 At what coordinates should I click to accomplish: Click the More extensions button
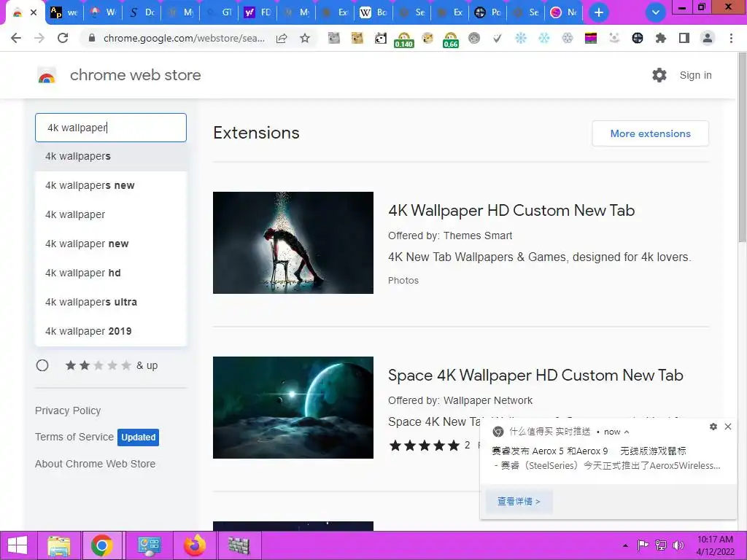[x=650, y=133]
